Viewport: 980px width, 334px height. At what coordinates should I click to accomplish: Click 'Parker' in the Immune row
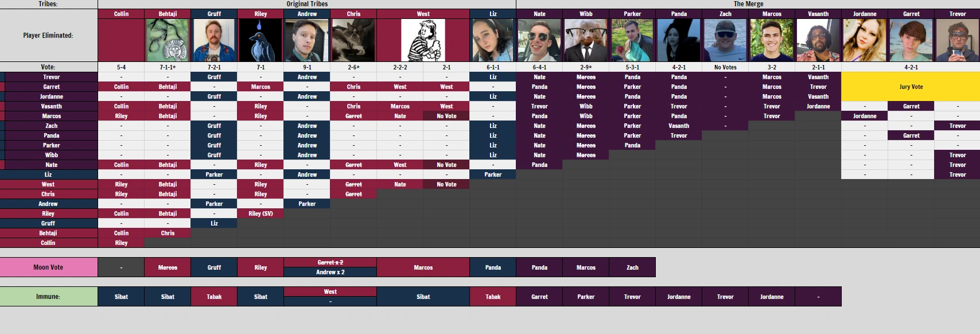pos(586,297)
